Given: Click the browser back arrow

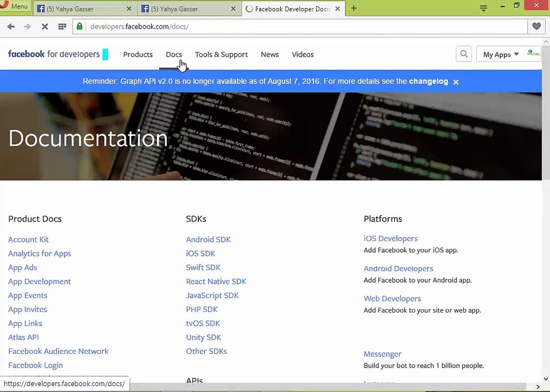Looking at the screenshot, I should tap(11, 27).
